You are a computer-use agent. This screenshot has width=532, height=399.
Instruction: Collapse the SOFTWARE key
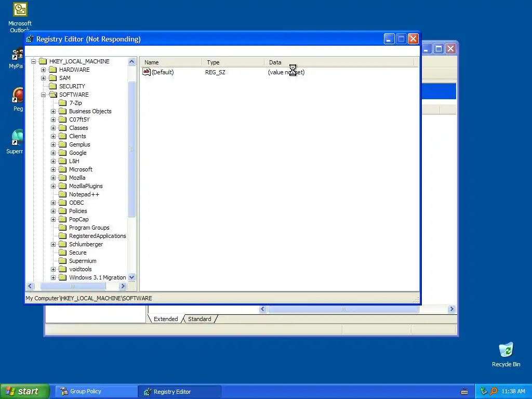(x=44, y=95)
